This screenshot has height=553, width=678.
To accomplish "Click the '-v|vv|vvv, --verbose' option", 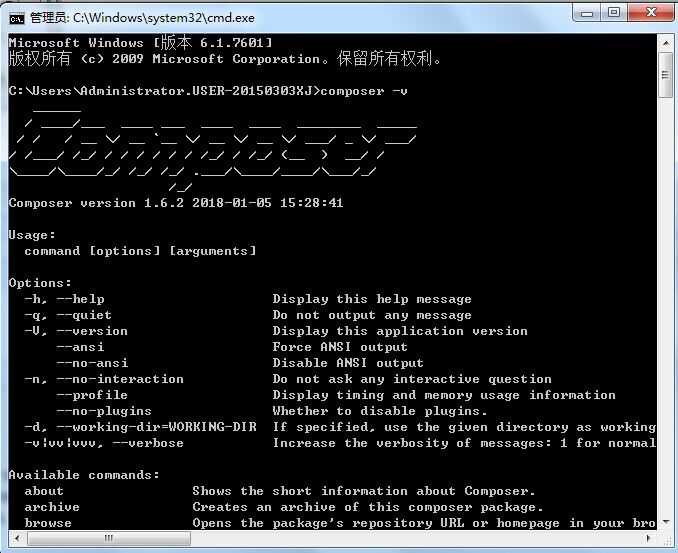I will tap(104, 443).
